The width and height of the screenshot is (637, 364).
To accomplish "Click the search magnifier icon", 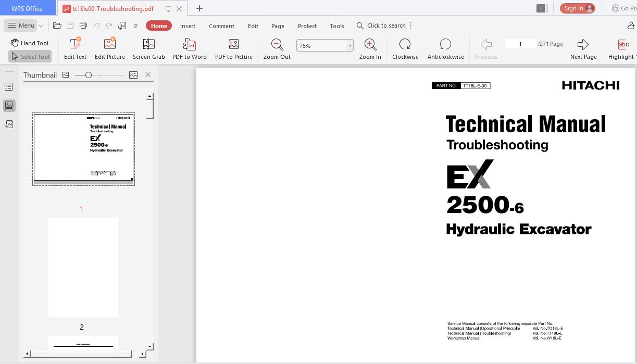I will [x=360, y=26].
